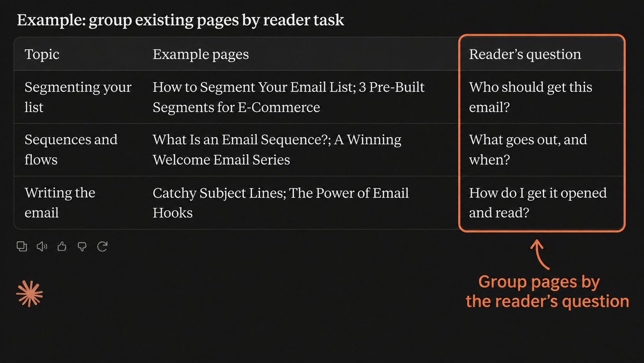Give the response a thumbs up

coord(62,246)
